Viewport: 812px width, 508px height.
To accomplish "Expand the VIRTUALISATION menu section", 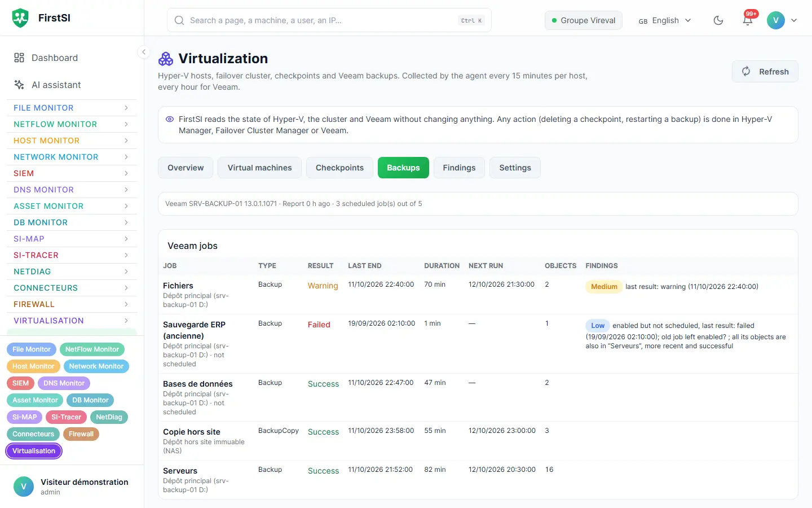I will [72, 321].
